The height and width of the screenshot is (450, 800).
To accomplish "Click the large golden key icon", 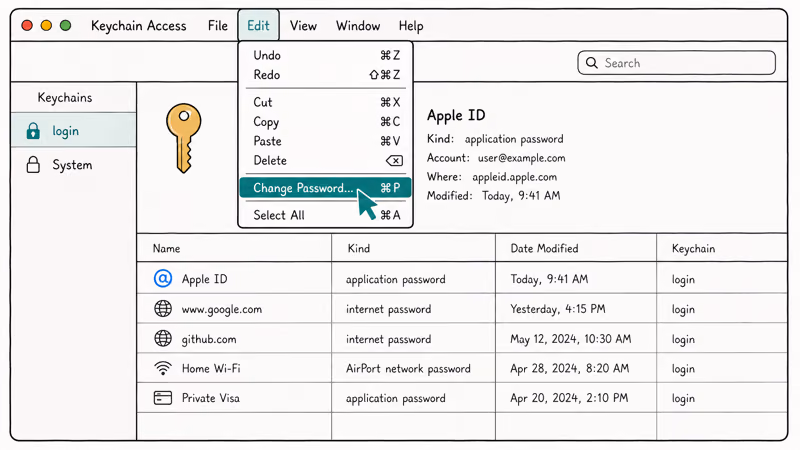I will coord(183,138).
